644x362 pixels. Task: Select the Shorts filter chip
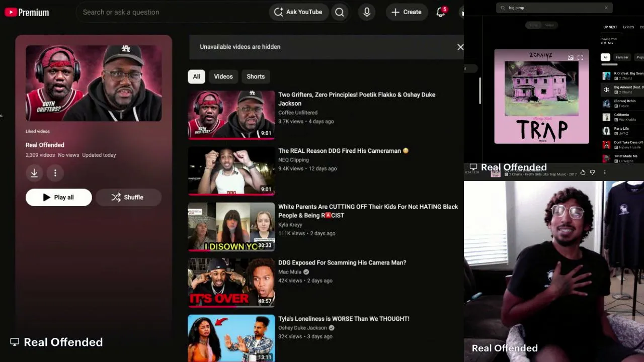(x=256, y=76)
